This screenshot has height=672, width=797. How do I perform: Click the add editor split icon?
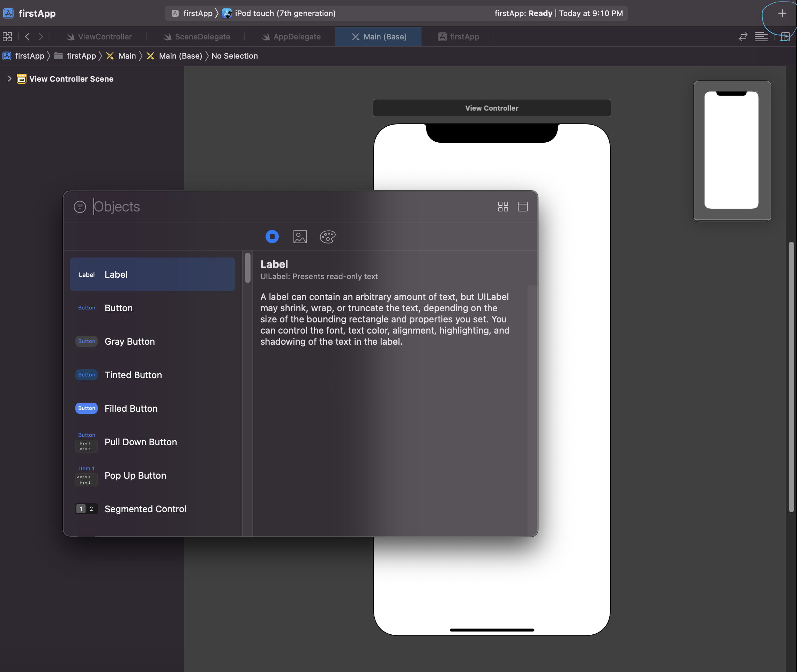tap(785, 37)
